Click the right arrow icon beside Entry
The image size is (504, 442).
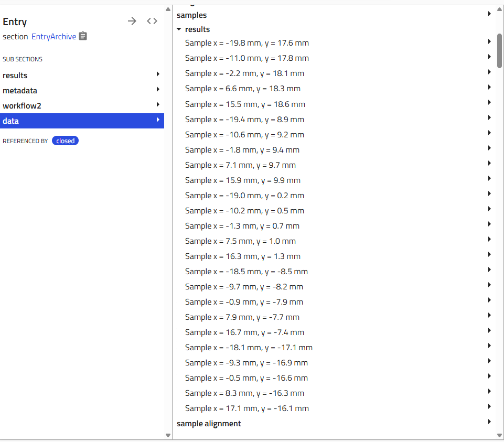coord(132,21)
